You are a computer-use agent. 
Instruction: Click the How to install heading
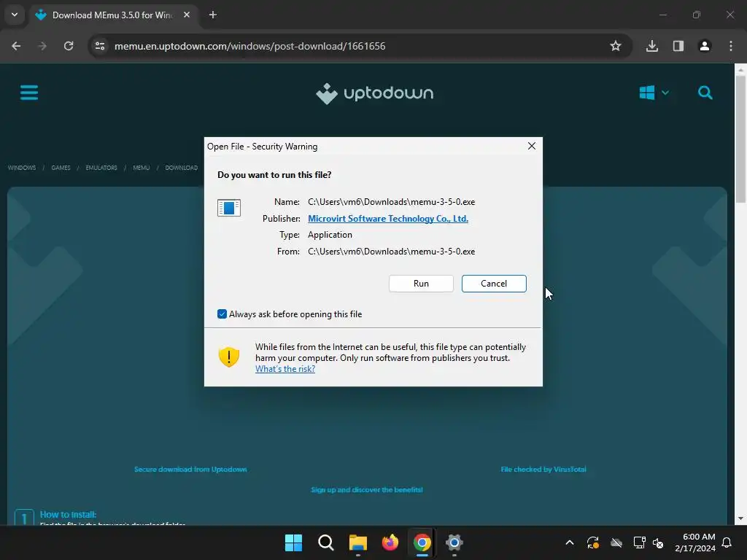pos(68,514)
